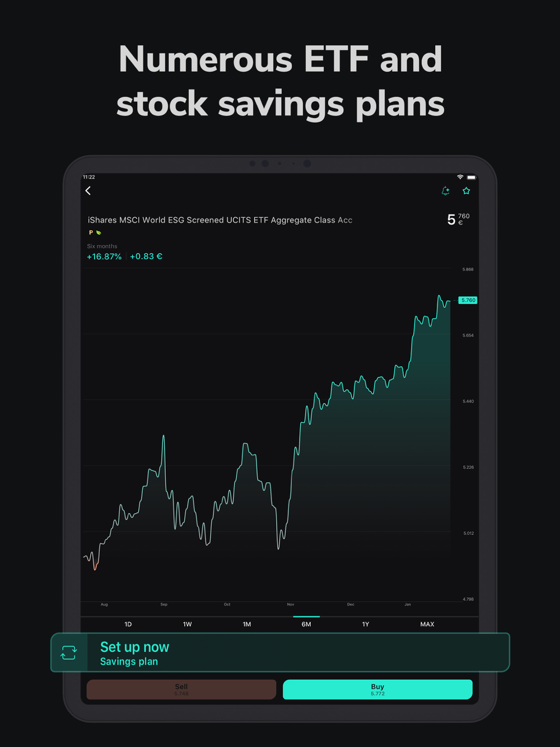Tap the +16.87% six-month performance value
This screenshot has height=747, width=560.
pyautogui.click(x=104, y=256)
